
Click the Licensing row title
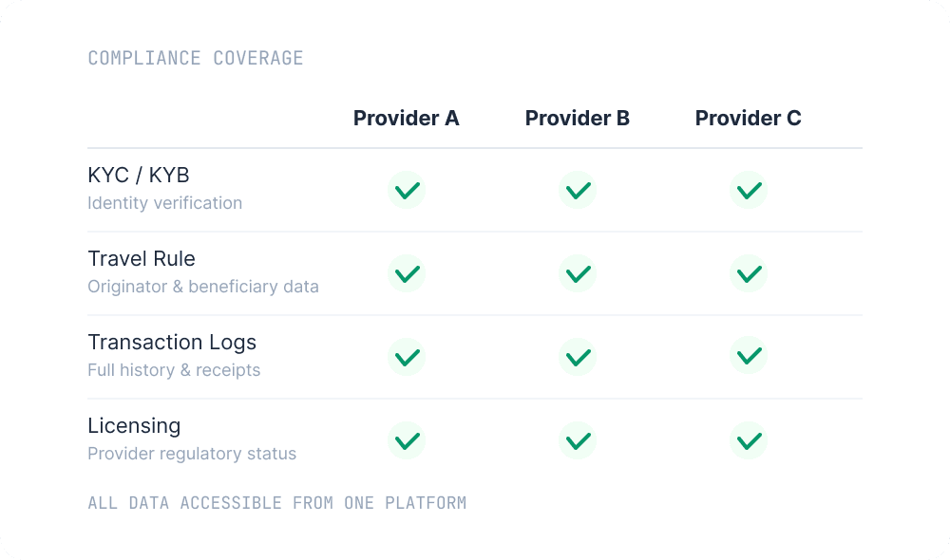tap(134, 426)
